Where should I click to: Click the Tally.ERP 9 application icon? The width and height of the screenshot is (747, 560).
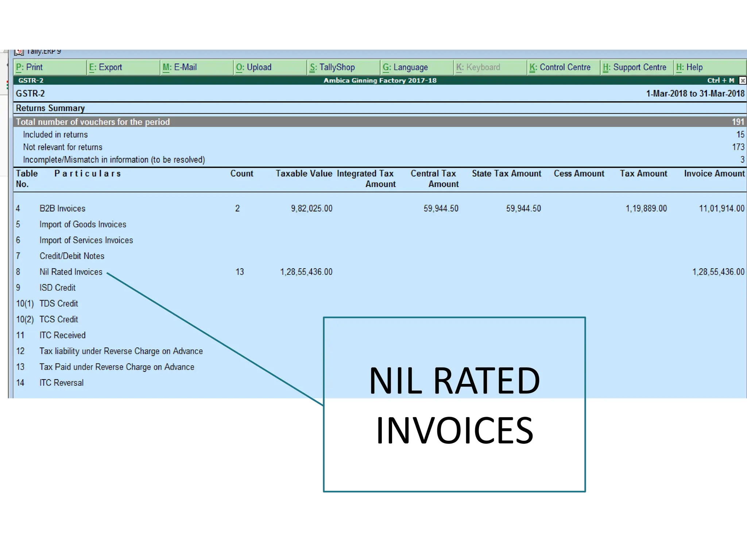pyautogui.click(x=19, y=52)
